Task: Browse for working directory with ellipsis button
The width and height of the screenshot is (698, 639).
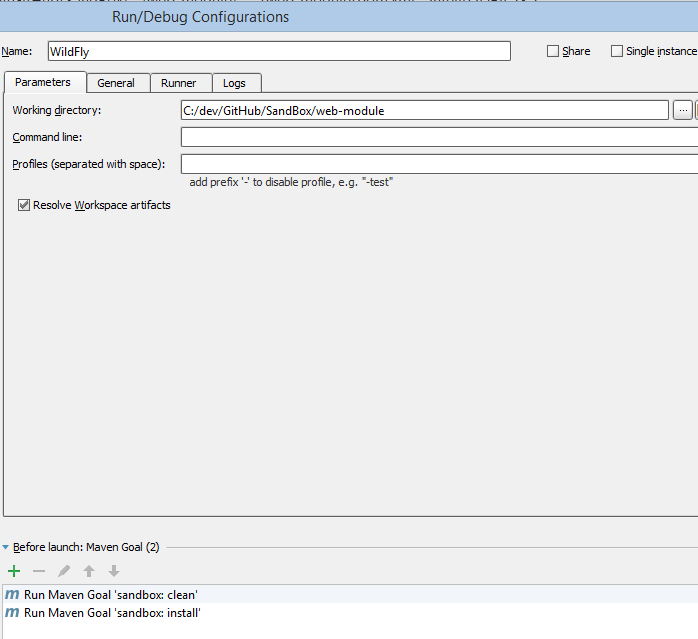Action: tap(683, 110)
